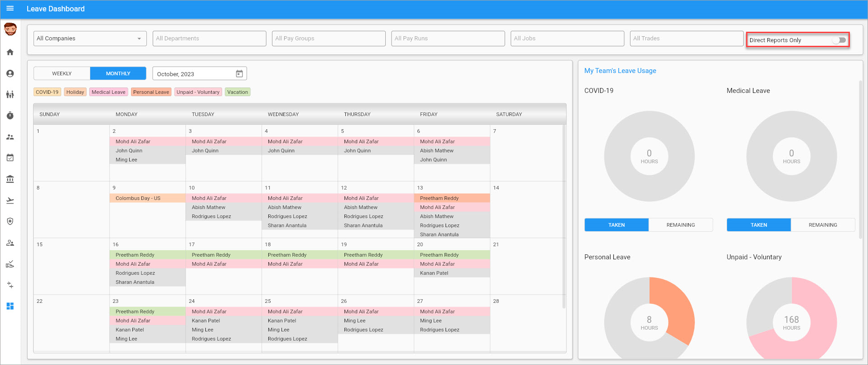Select TAKEN under COVID-19 chart
The image size is (868, 365).
pos(616,225)
